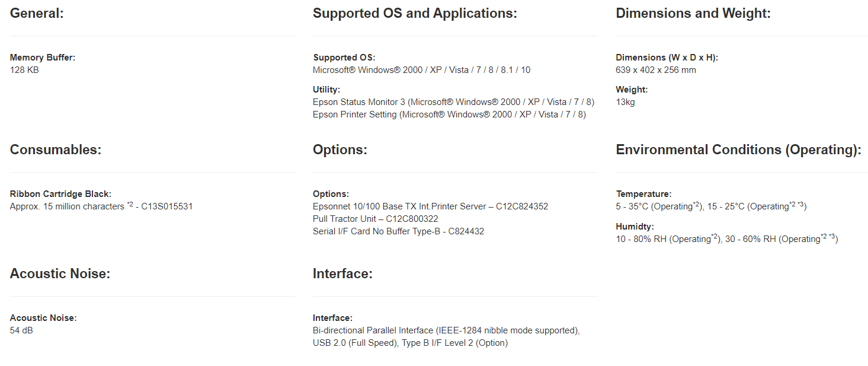Click the Supported OS and Applications heading
Image resolution: width=868 pixels, height=366 pixels.
point(415,13)
